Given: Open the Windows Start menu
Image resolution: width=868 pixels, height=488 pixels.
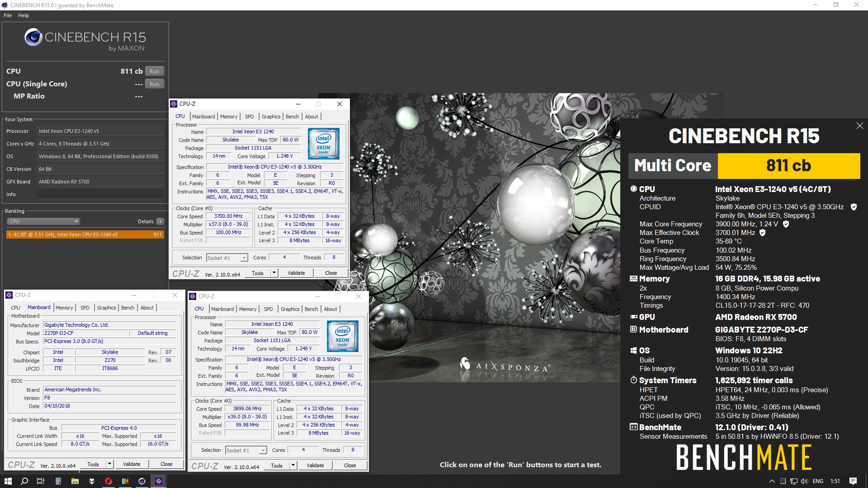Looking at the screenshot, I should pyautogui.click(x=8, y=481).
